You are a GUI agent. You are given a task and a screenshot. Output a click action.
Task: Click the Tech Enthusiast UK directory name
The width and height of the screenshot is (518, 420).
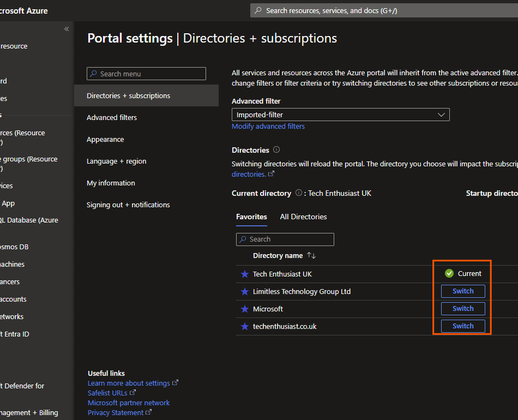coord(282,274)
